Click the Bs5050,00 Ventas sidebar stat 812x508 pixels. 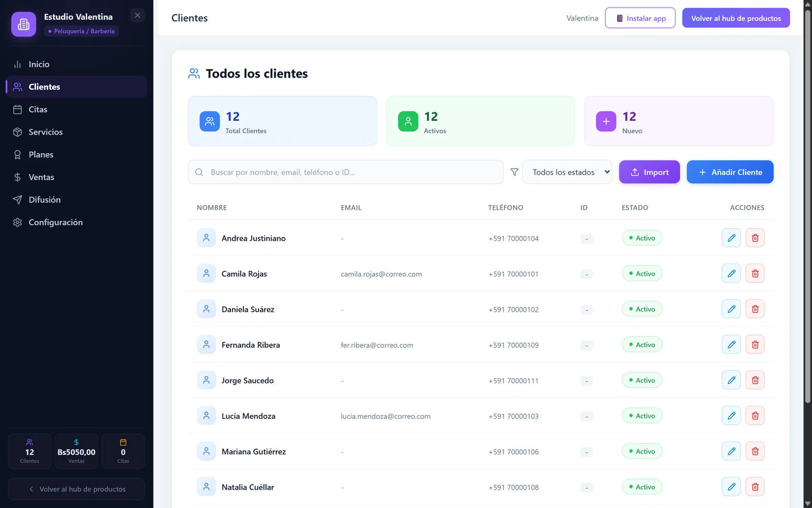(x=77, y=451)
